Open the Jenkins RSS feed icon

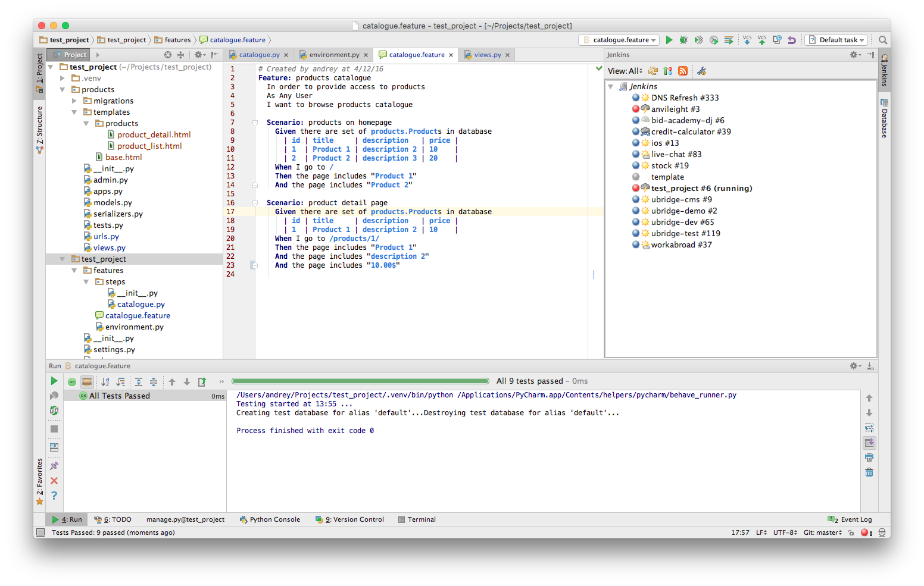[682, 71]
